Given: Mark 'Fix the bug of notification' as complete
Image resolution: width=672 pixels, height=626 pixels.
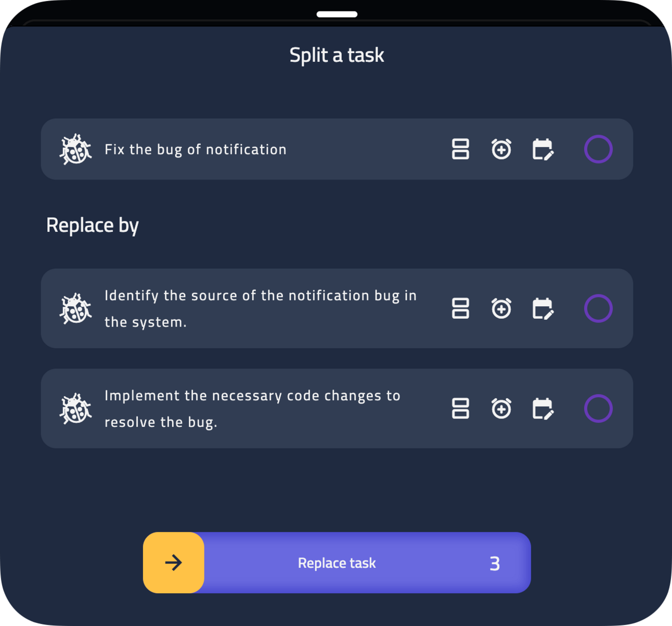Looking at the screenshot, I should [x=598, y=149].
